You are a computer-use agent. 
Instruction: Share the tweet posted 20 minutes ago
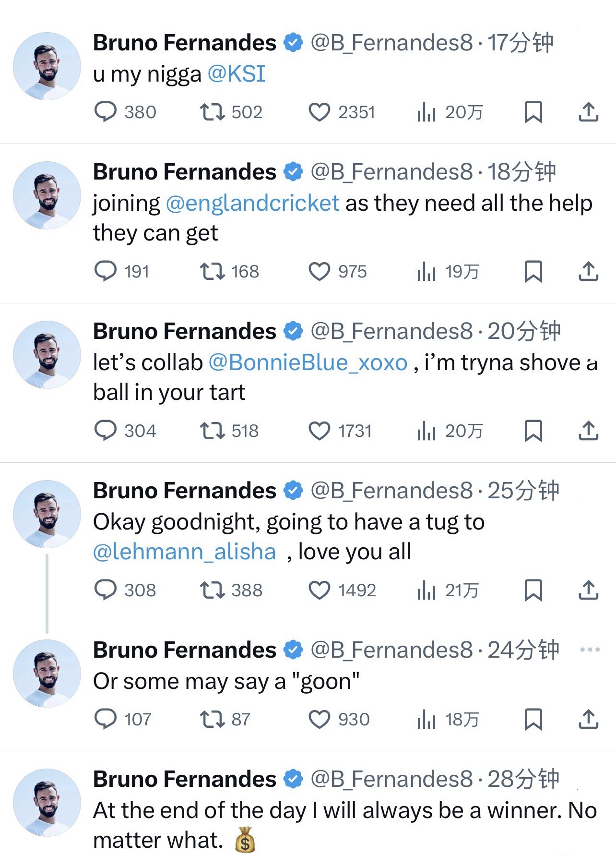click(588, 431)
